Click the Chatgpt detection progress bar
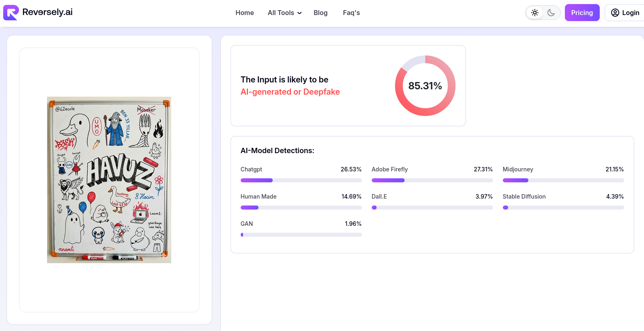 coord(301,180)
